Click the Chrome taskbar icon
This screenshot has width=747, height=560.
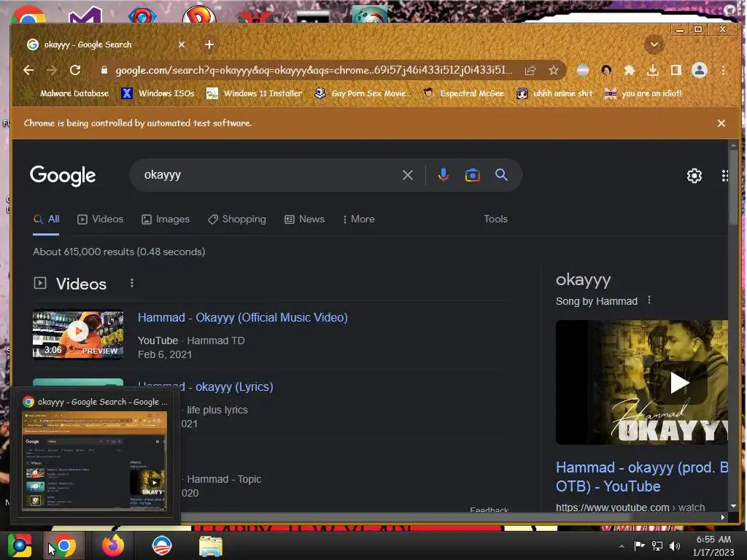64,546
